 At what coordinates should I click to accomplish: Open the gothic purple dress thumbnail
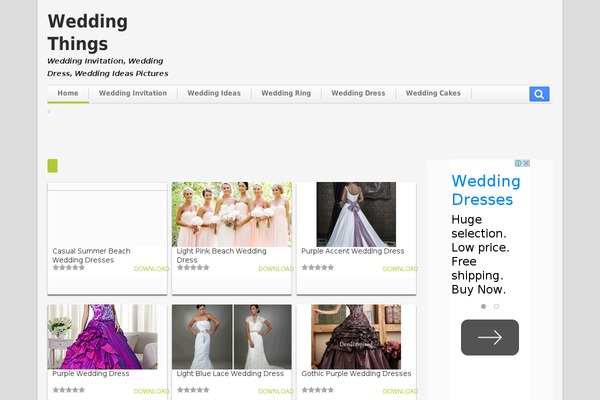point(356,337)
